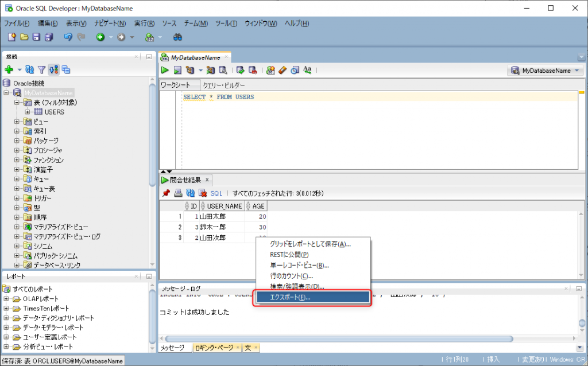Click the Save toolbar icon
588x366 pixels.
coord(36,37)
